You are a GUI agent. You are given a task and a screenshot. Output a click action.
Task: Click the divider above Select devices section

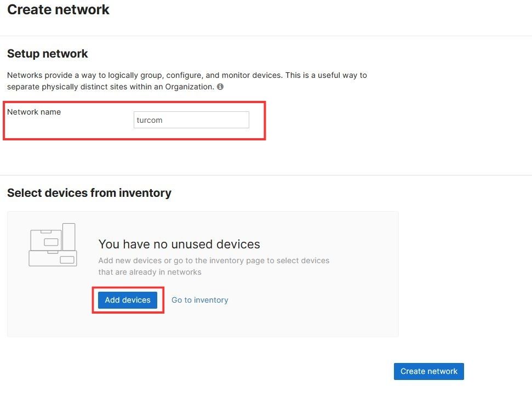266,175
